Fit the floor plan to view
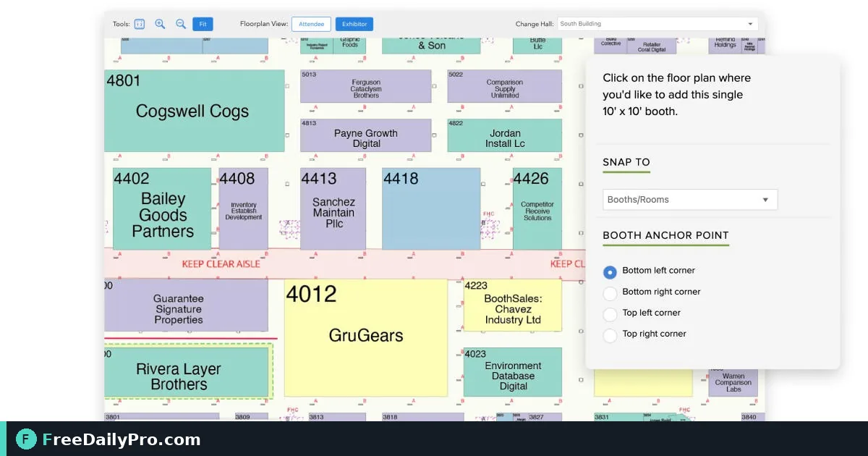868x456 pixels. point(203,24)
